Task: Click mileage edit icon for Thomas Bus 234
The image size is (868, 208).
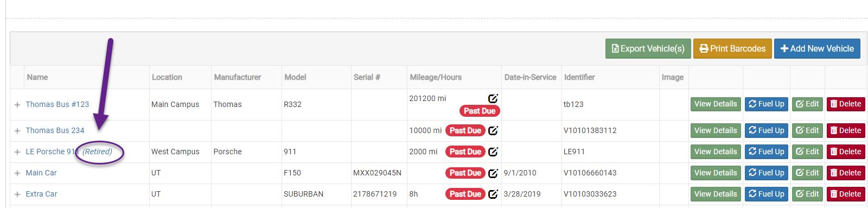Action: click(493, 130)
